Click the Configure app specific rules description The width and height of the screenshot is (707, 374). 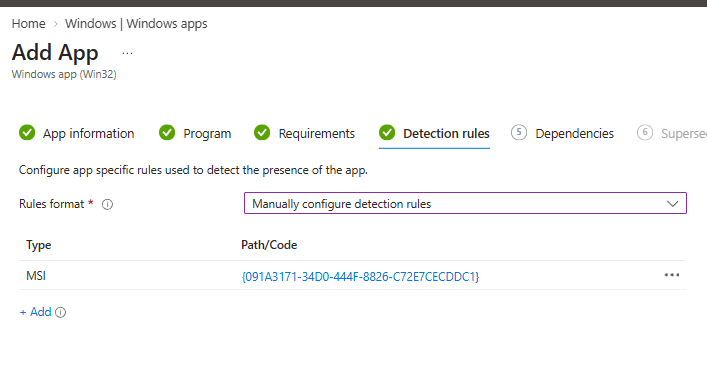193,170
